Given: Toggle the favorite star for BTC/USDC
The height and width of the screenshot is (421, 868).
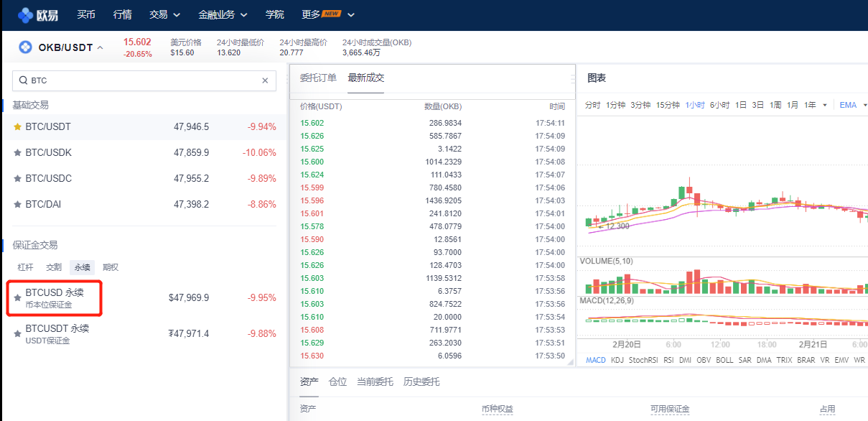Looking at the screenshot, I should [x=18, y=178].
